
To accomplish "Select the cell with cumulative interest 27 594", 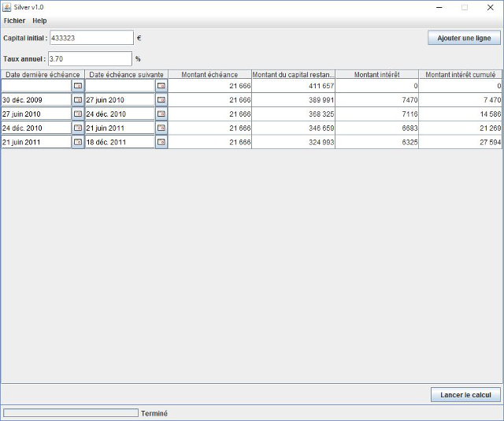I will coord(461,142).
